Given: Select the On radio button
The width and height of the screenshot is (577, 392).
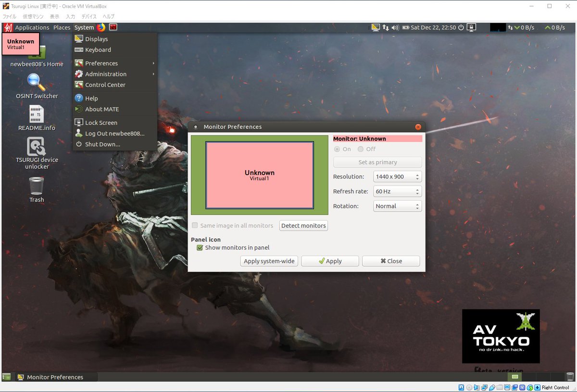Looking at the screenshot, I should (x=337, y=149).
